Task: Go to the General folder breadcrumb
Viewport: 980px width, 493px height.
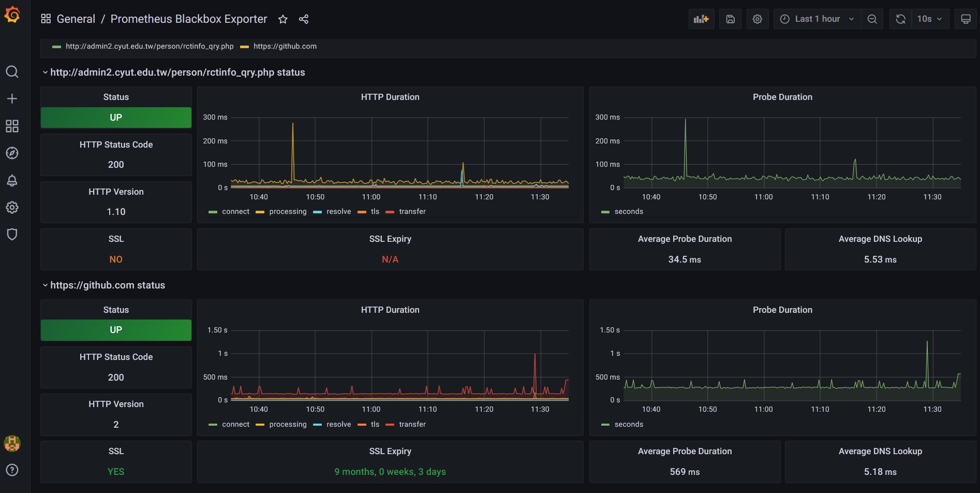Action: point(76,19)
